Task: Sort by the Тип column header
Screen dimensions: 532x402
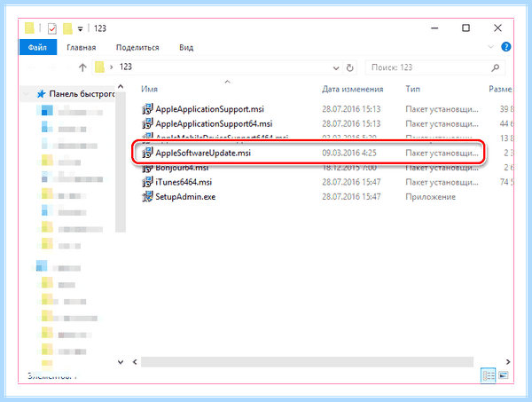Action: [x=413, y=89]
